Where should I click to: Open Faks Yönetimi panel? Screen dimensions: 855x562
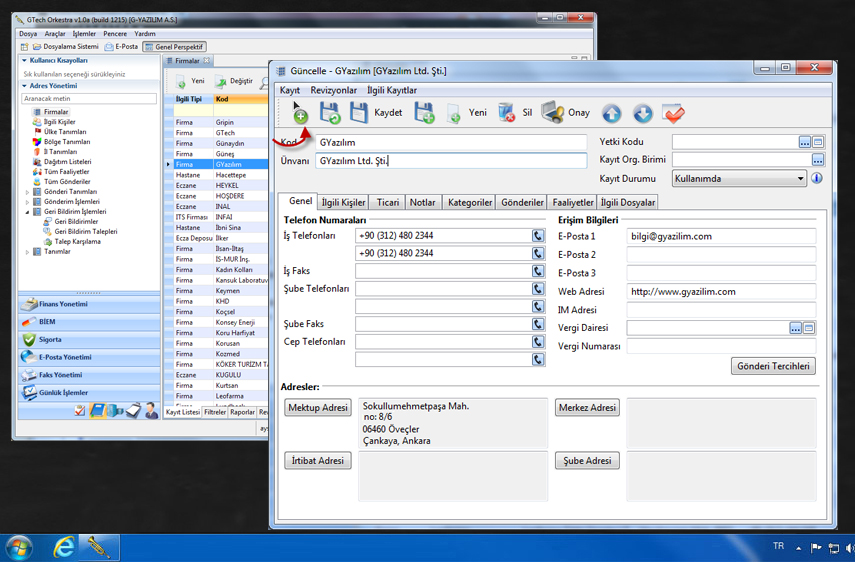point(89,375)
